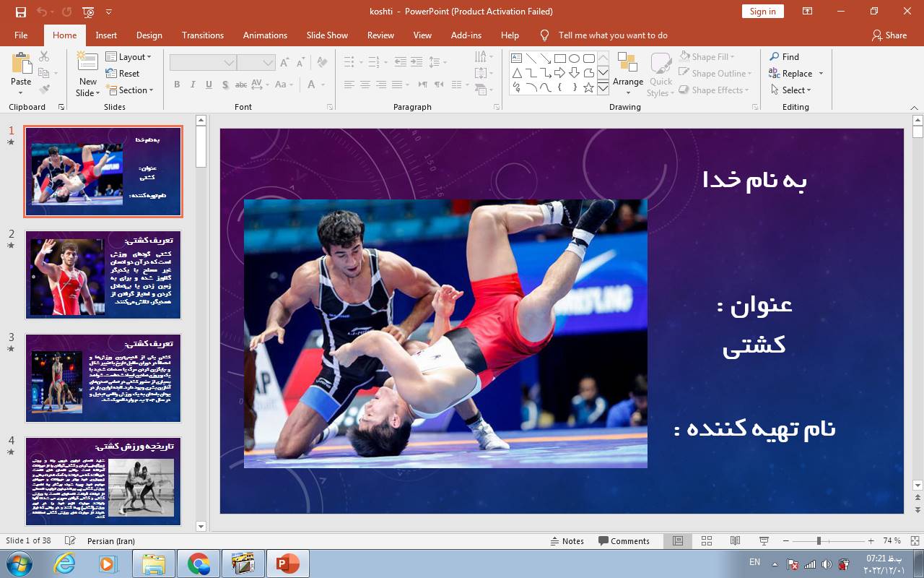Open the Comments pane
Screen dimensions: 924x578
pyautogui.click(x=624, y=540)
